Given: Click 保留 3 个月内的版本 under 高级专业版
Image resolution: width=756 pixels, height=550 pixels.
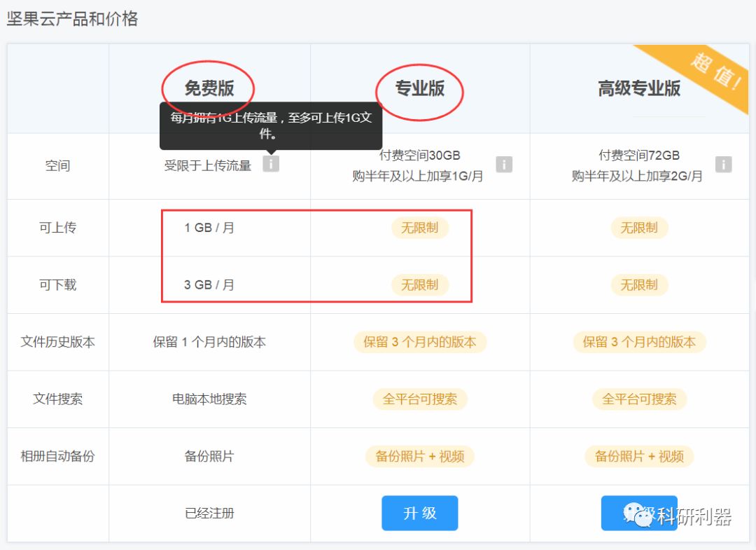Looking at the screenshot, I should click(x=639, y=342).
